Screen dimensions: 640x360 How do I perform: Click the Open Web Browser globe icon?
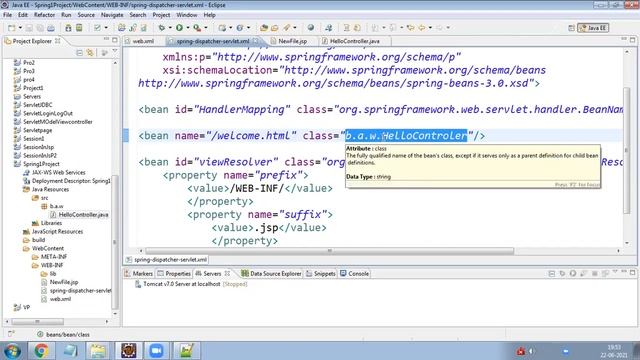click(311, 28)
